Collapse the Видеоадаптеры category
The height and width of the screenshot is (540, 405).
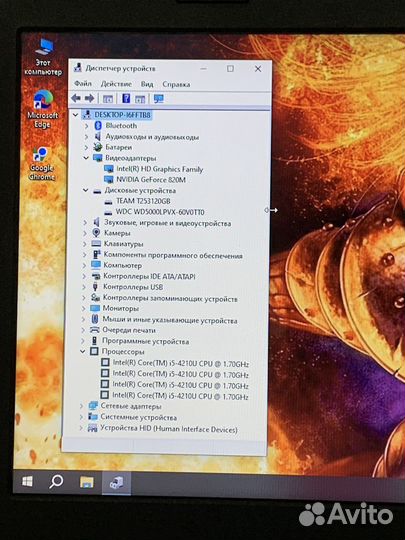(x=86, y=158)
